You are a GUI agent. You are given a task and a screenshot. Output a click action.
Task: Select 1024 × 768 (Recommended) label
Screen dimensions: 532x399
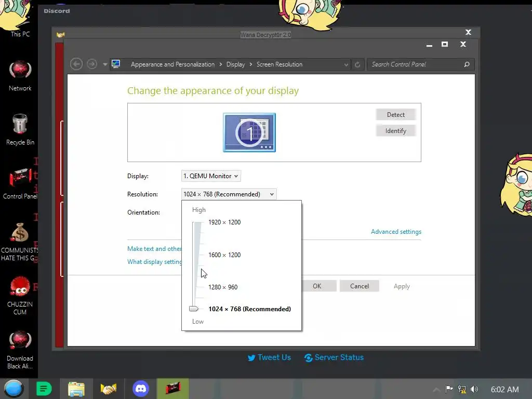coord(249,309)
